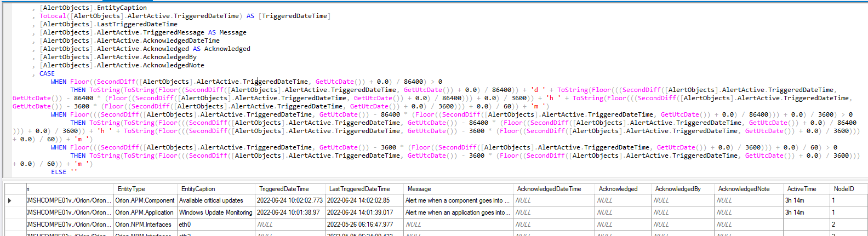Image resolution: width=868 pixels, height=236 pixels.
Task: Click 'TriggeredMessage AS Message' line in the editor
Action: coord(195,32)
